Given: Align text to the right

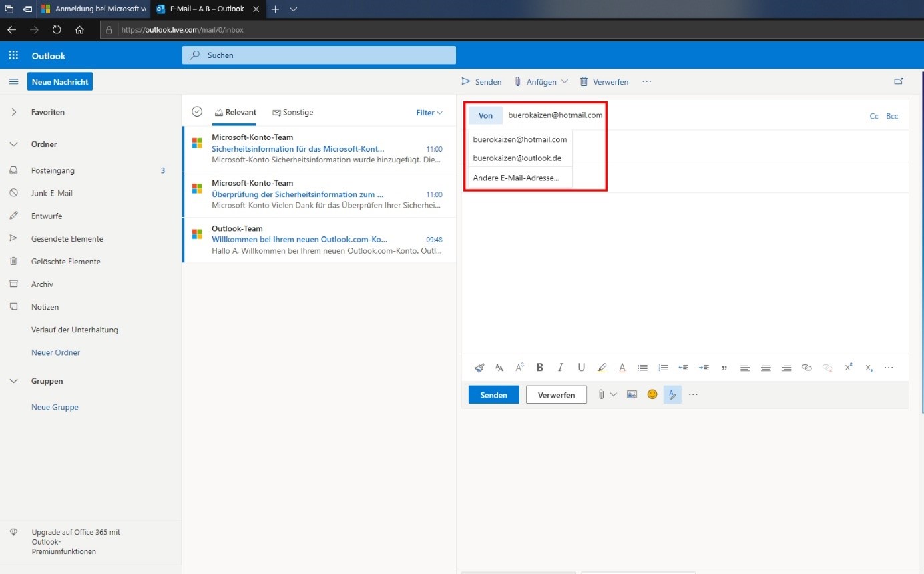Looking at the screenshot, I should (x=786, y=368).
